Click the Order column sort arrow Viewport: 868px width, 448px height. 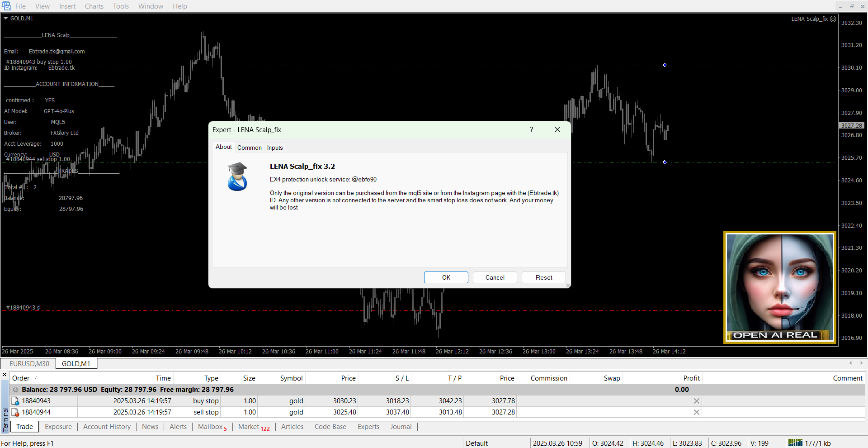coord(36,378)
